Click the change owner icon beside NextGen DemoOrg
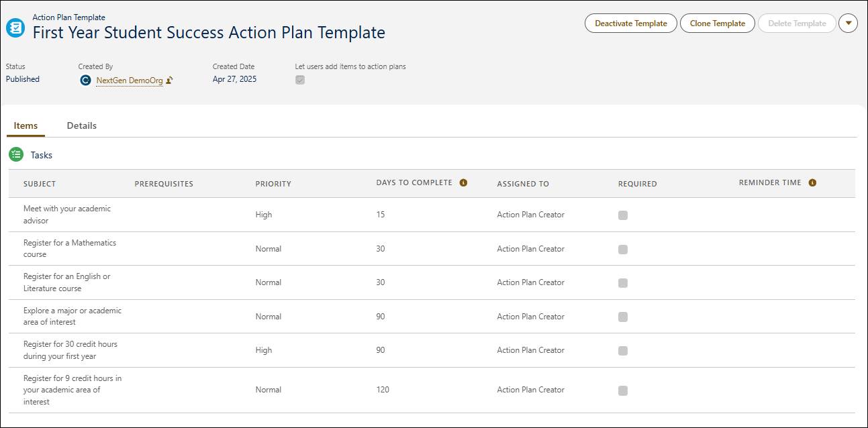 tap(170, 79)
